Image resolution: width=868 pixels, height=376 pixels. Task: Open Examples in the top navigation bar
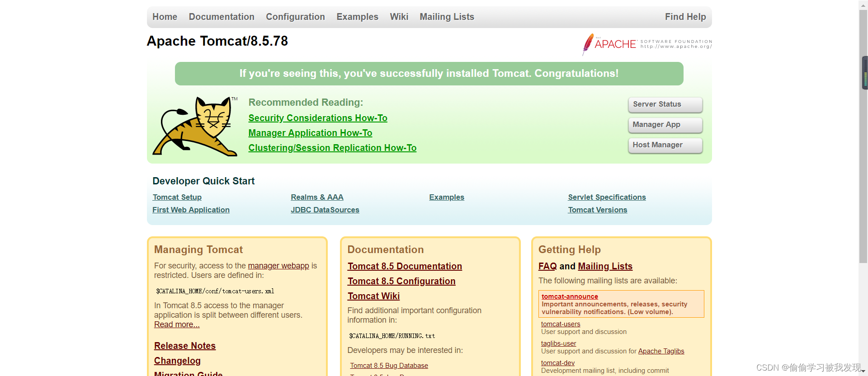[357, 17]
